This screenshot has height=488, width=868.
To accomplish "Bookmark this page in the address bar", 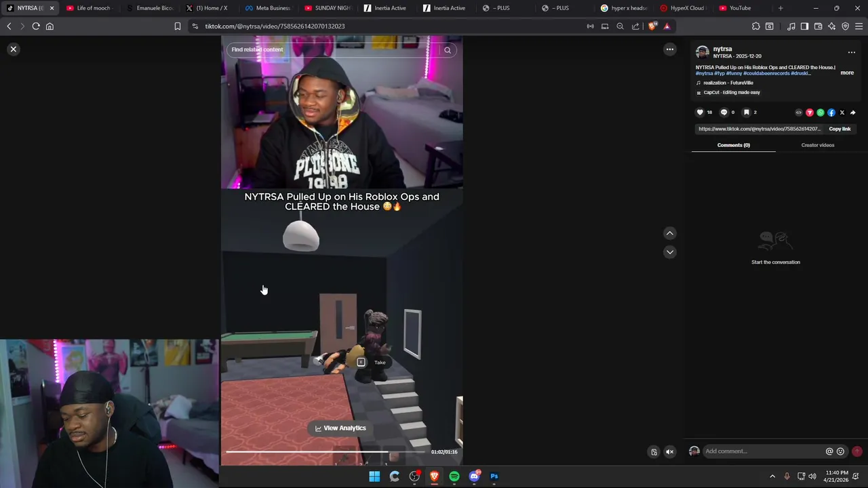I will click(x=178, y=26).
